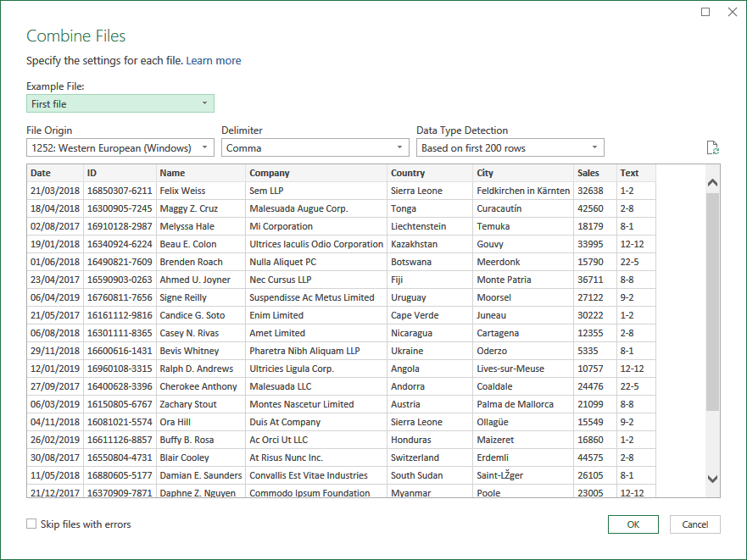
Task: Click the Cancel button
Action: pyautogui.click(x=695, y=524)
